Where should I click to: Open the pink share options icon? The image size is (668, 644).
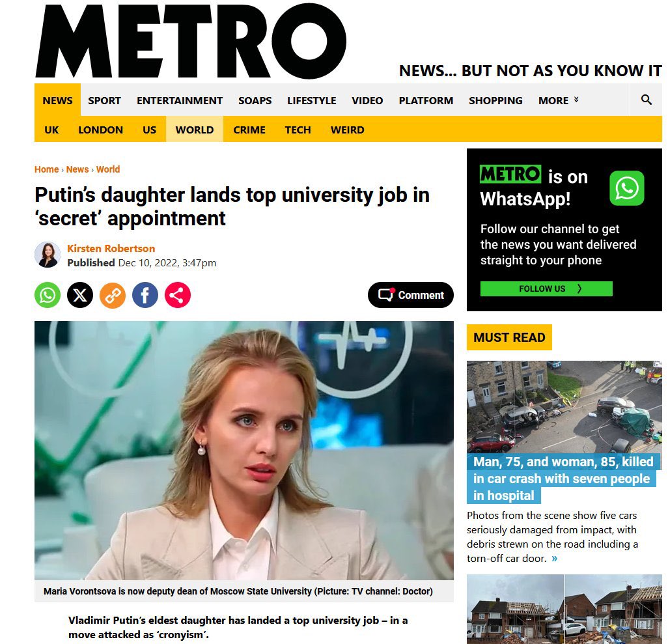pos(178,295)
